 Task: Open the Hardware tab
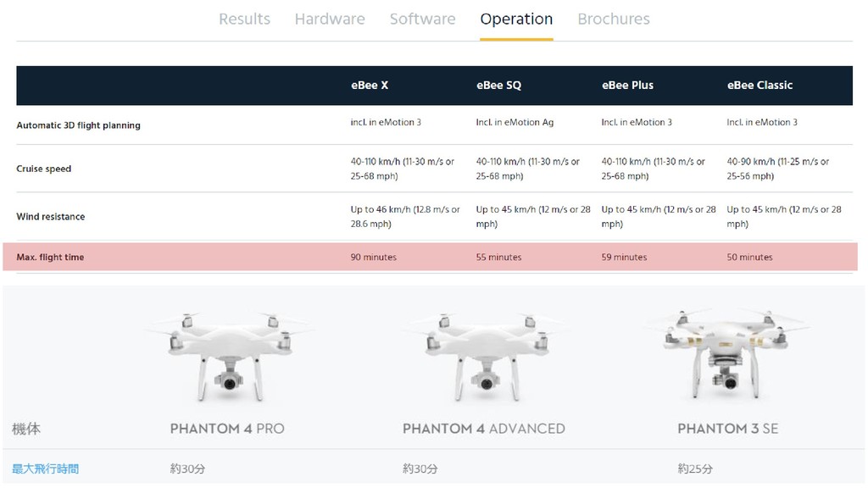pyautogui.click(x=330, y=19)
